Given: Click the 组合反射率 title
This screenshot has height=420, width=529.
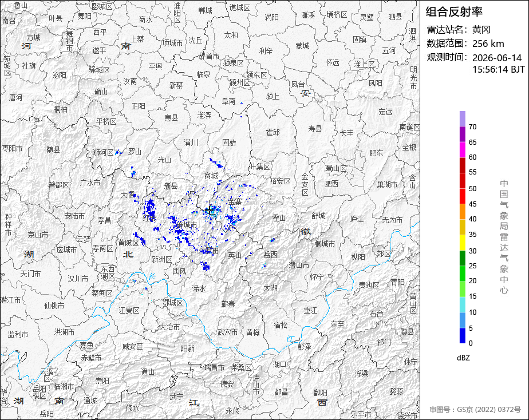Looking at the screenshot, I should (454, 12).
